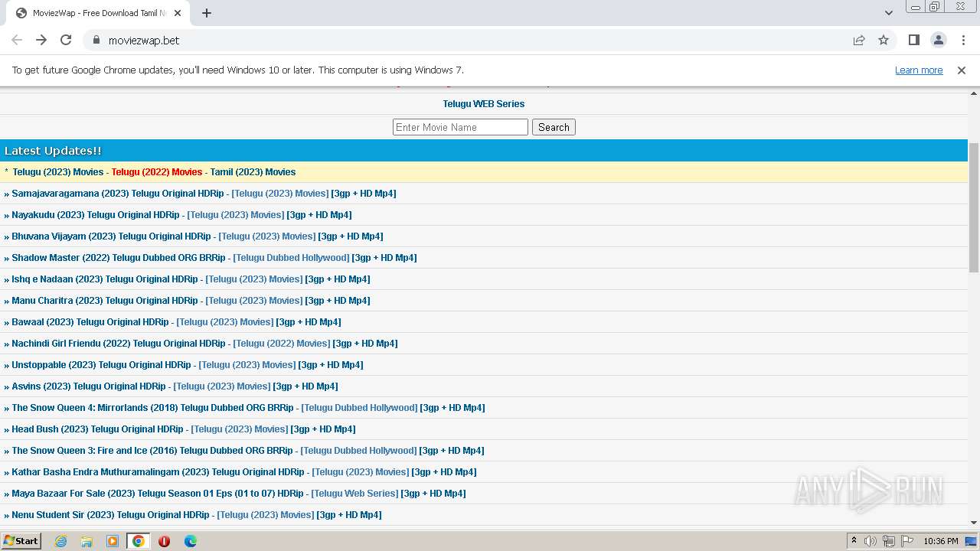This screenshot has height=551, width=980.
Task: Open the side panel icon
Action: (913, 40)
